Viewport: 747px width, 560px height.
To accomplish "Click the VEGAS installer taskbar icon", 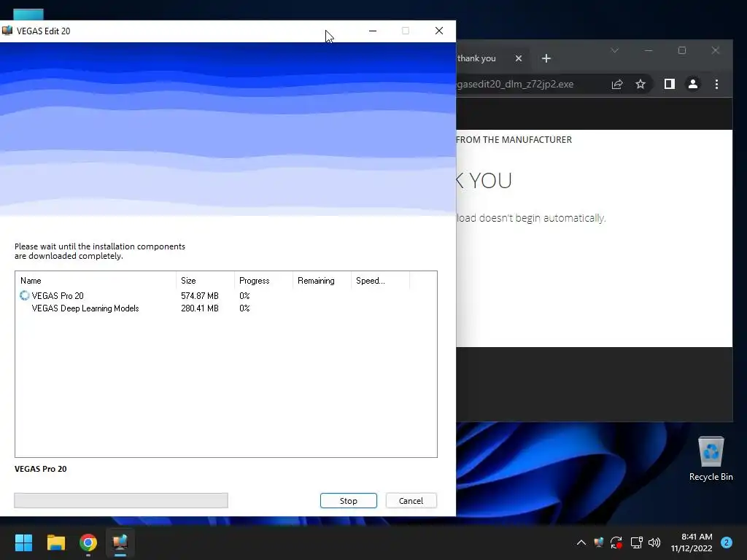I will coord(120,542).
